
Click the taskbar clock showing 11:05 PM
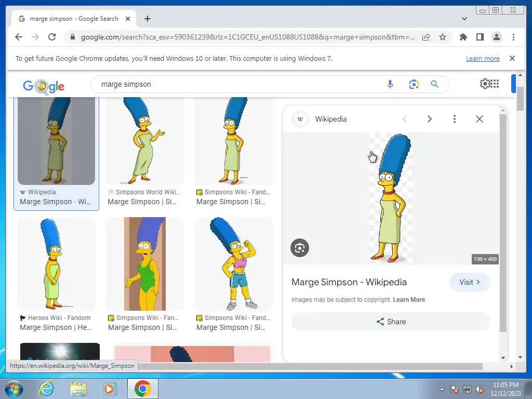(x=506, y=389)
